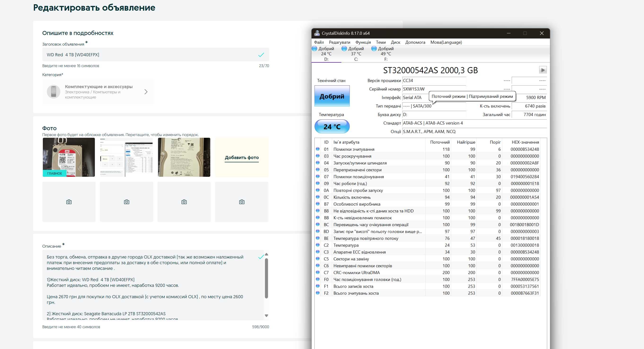
Task: Click the 7704 годин total hours field
Action: 529,114
